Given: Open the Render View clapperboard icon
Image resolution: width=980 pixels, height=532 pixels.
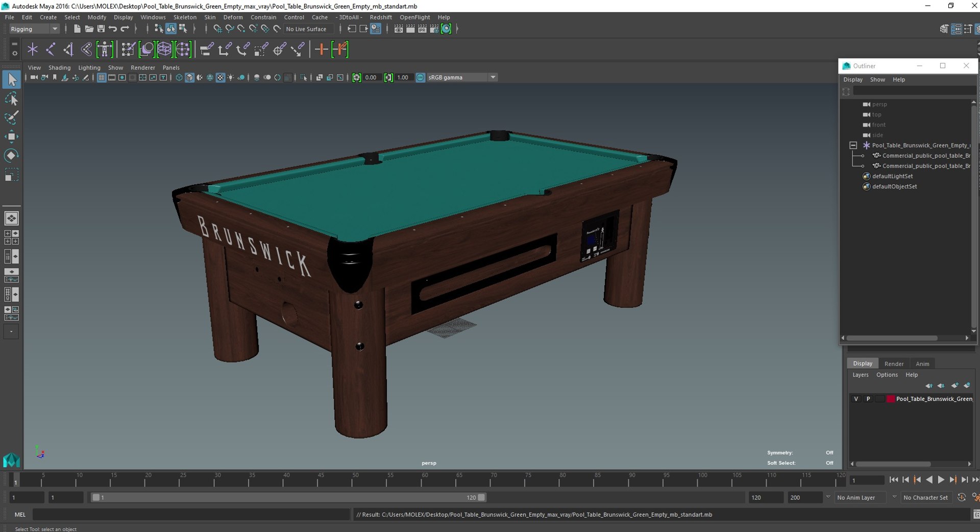Looking at the screenshot, I should 399,29.
